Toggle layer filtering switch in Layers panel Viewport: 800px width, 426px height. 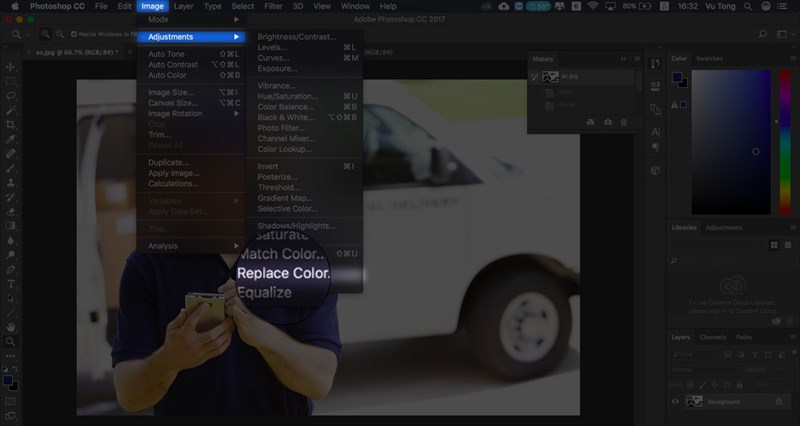[792, 354]
